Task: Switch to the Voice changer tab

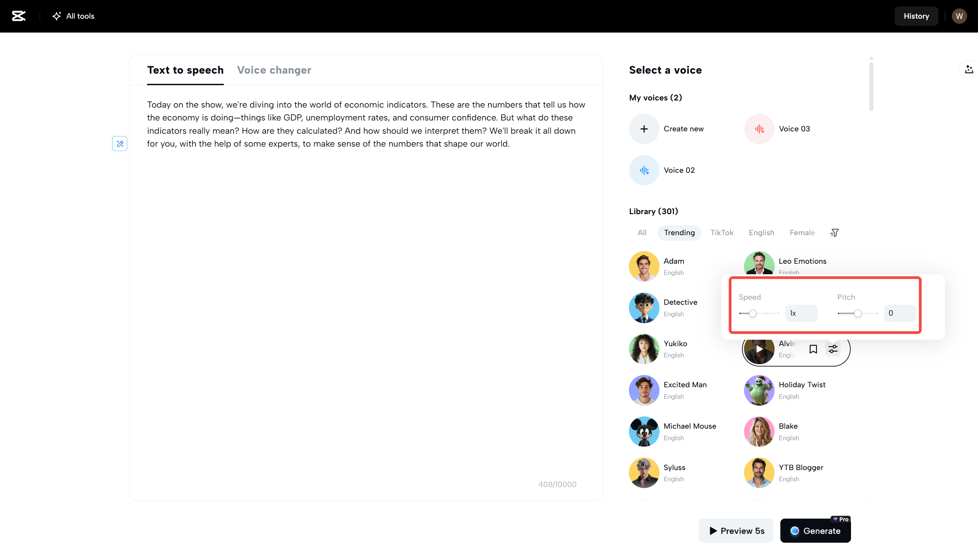Action: 274,70
